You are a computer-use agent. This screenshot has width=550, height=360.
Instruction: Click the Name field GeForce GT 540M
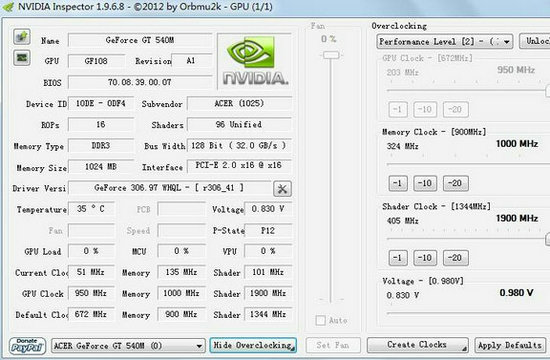140,40
